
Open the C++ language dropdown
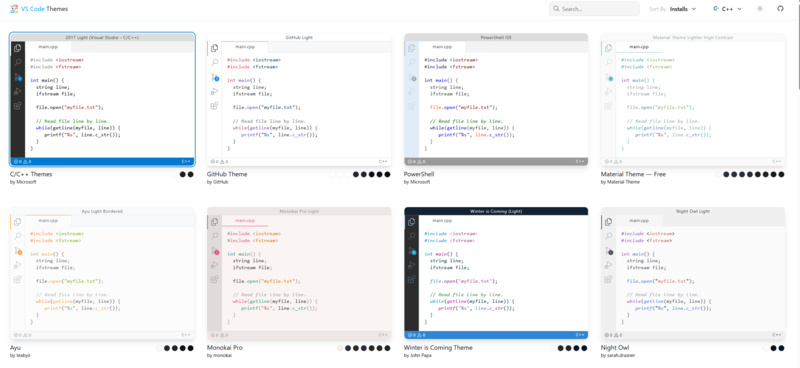click(x=728, y=9)
